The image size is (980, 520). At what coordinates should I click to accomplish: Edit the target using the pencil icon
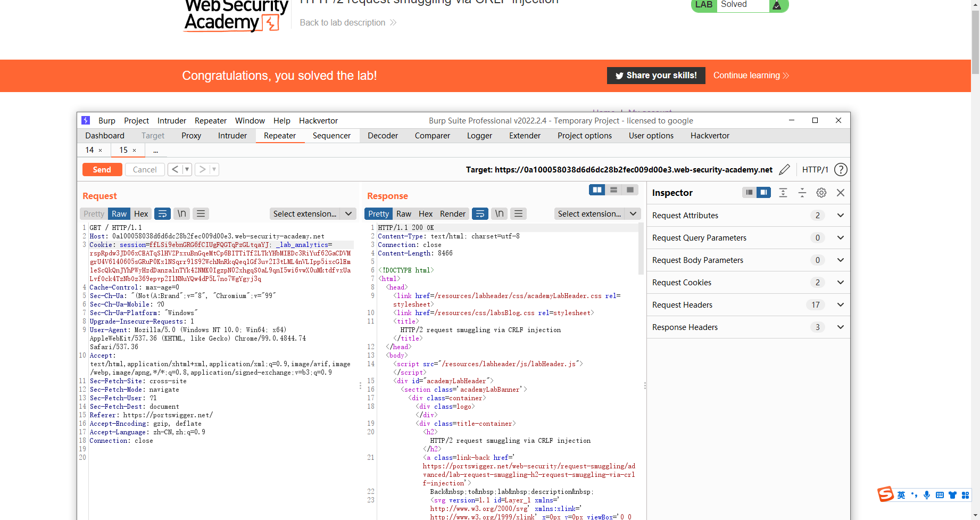tap(784, 170)
